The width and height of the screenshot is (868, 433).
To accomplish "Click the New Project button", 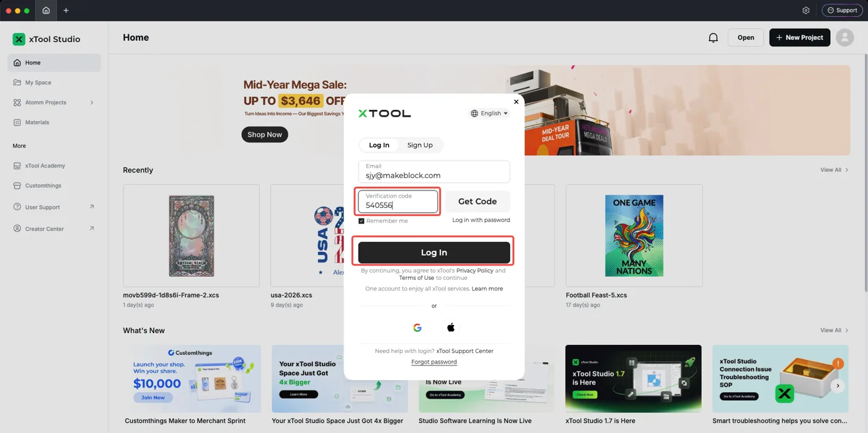I will click(799, 37).
